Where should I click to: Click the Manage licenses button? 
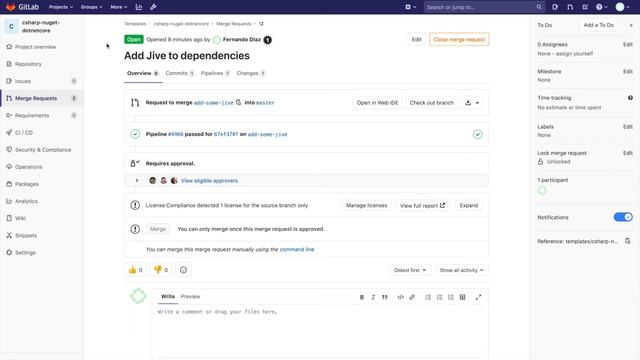point(367,205)
